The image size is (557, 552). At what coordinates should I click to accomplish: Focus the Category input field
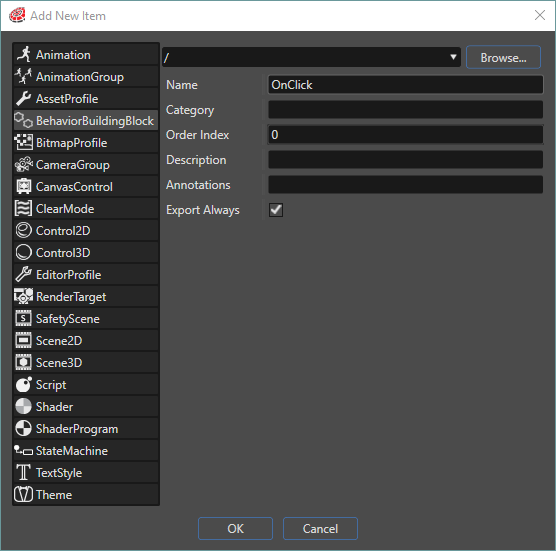click(405, 110)
